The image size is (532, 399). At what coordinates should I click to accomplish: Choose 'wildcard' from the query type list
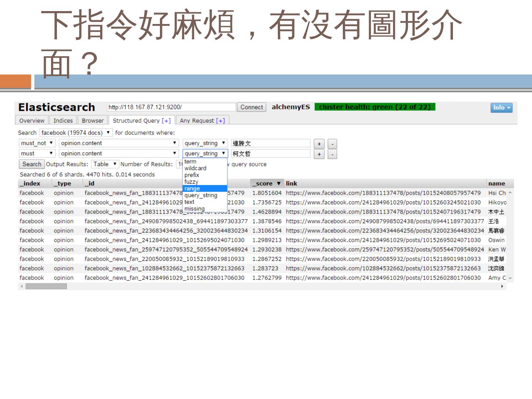coord(205,168)
